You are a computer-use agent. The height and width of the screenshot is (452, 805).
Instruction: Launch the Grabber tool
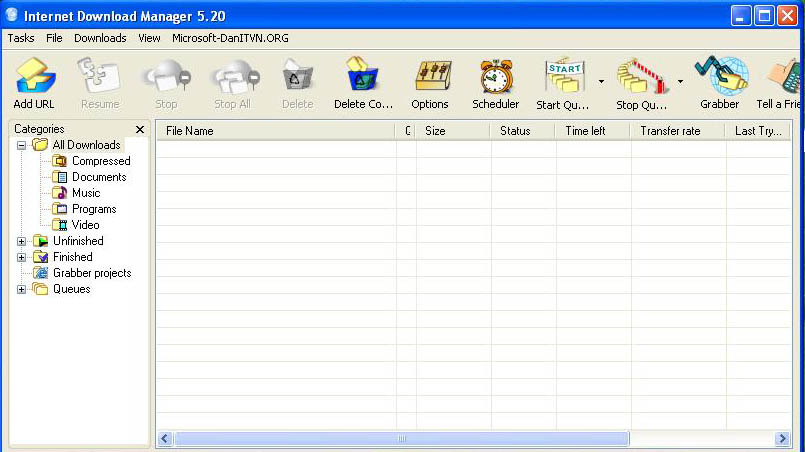coord(721,76)
